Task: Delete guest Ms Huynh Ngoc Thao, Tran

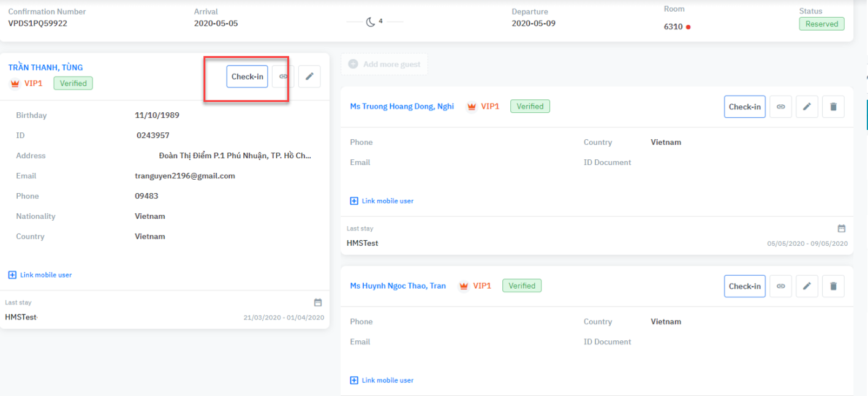Action: pos(833,286)
